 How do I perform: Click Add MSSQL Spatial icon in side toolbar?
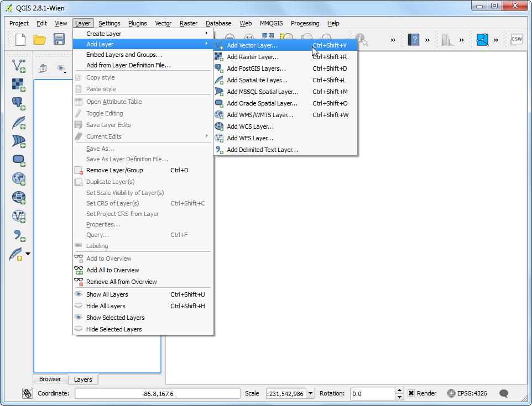click(19, 141)
